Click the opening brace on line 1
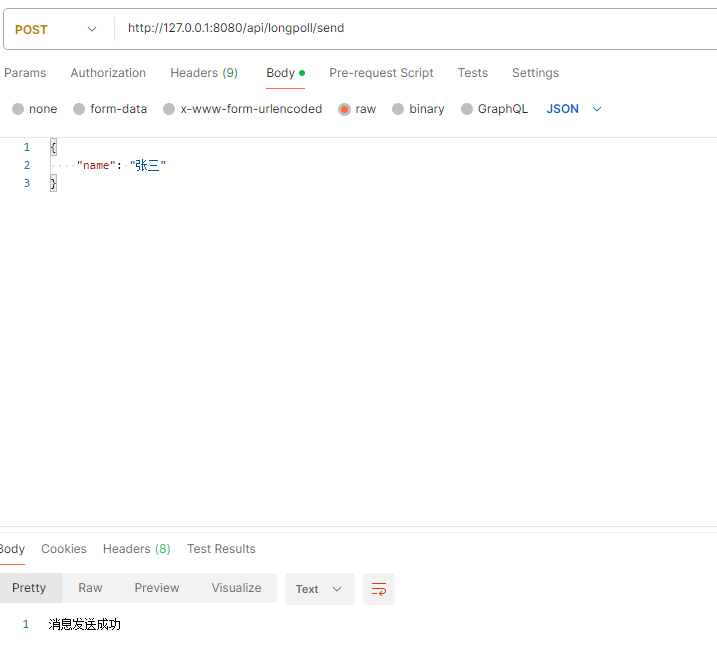 point(53,147)
